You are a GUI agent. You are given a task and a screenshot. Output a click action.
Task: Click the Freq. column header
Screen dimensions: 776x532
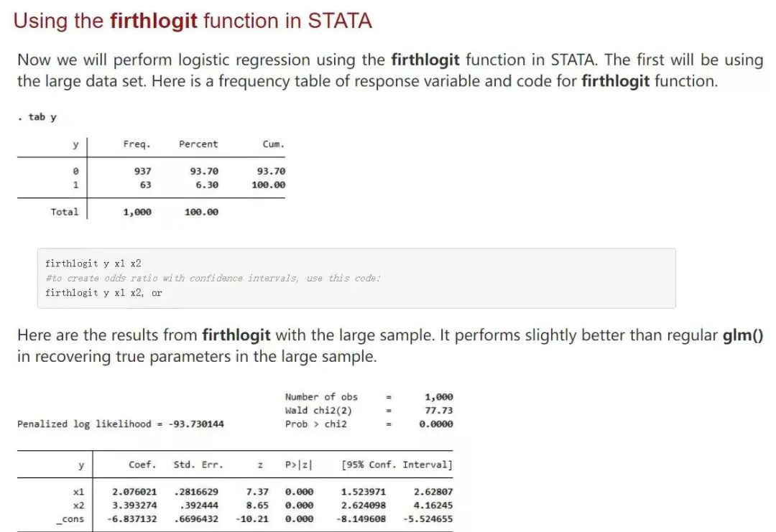pyautogui.click(x=137, y=144)
